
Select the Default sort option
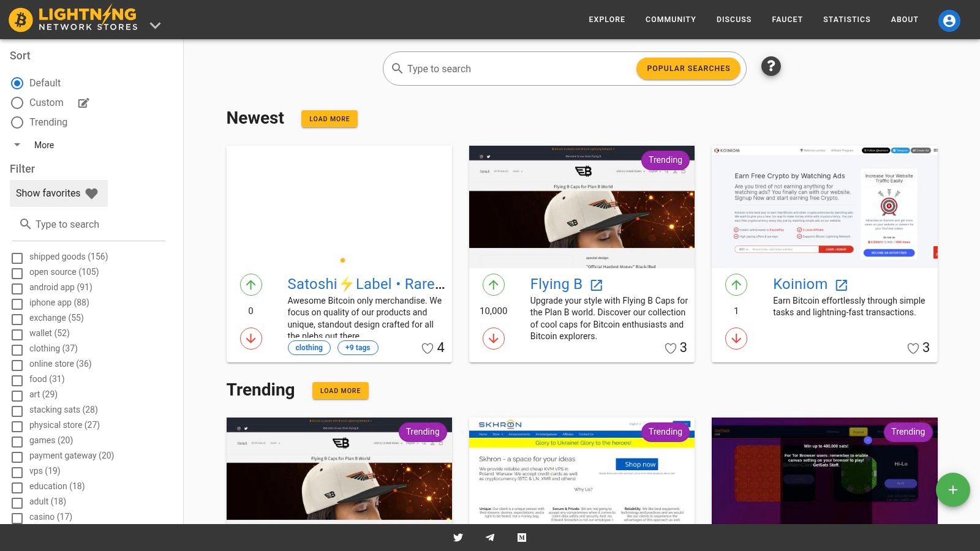17,83
